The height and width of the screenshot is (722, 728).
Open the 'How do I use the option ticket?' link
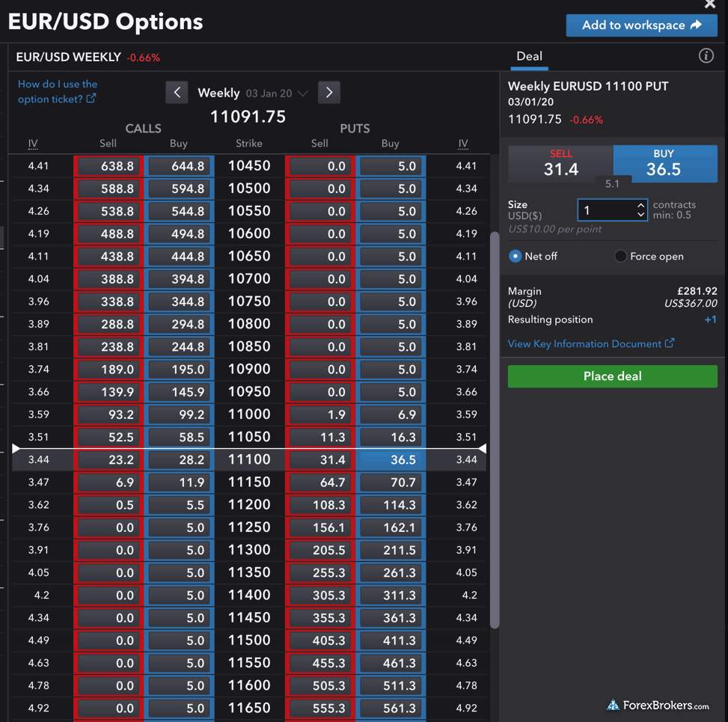click(x=57, y=91)
